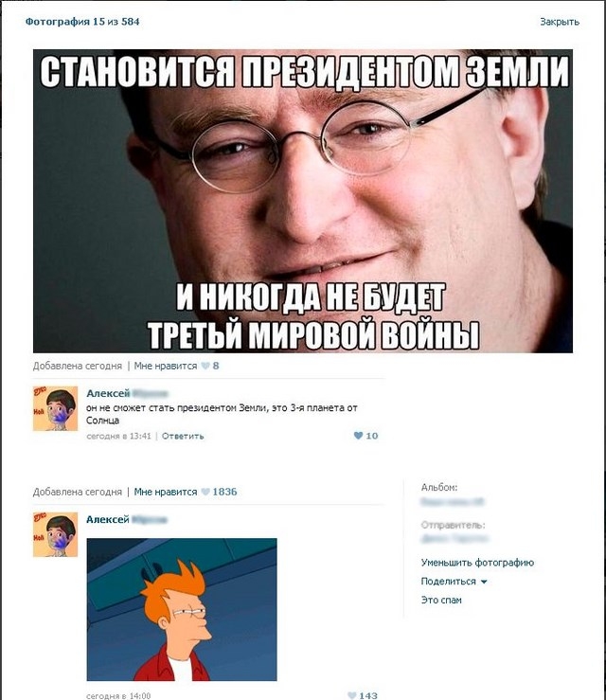Expand the Поделиться dropdown arrow
The width and height of the screenshot is (606, 700).
[484, 582]
